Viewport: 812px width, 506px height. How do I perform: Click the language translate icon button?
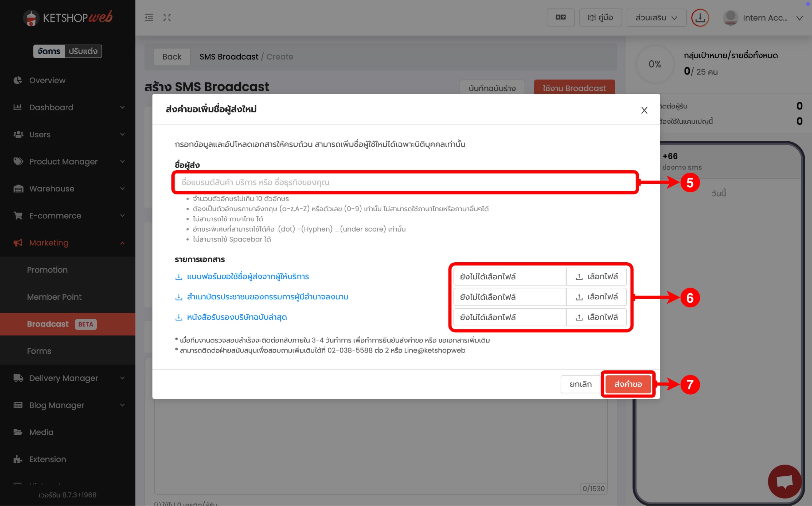coord(560,17)
